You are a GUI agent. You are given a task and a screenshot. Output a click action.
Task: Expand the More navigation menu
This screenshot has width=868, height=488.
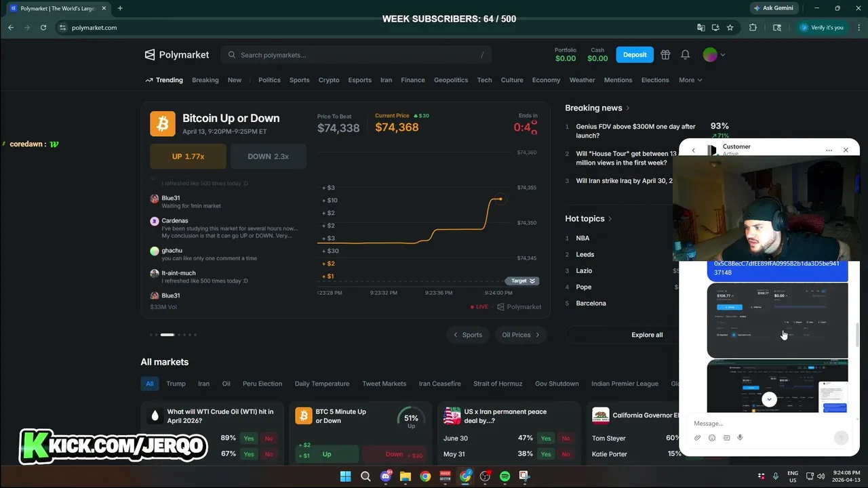pyautogui.click(x=690, y=80)
